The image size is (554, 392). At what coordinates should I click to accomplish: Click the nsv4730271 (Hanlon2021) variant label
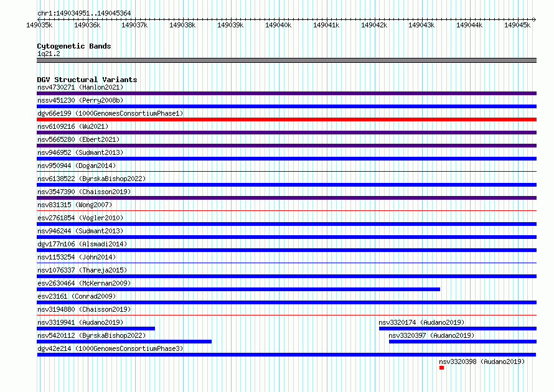pos(80,87)
